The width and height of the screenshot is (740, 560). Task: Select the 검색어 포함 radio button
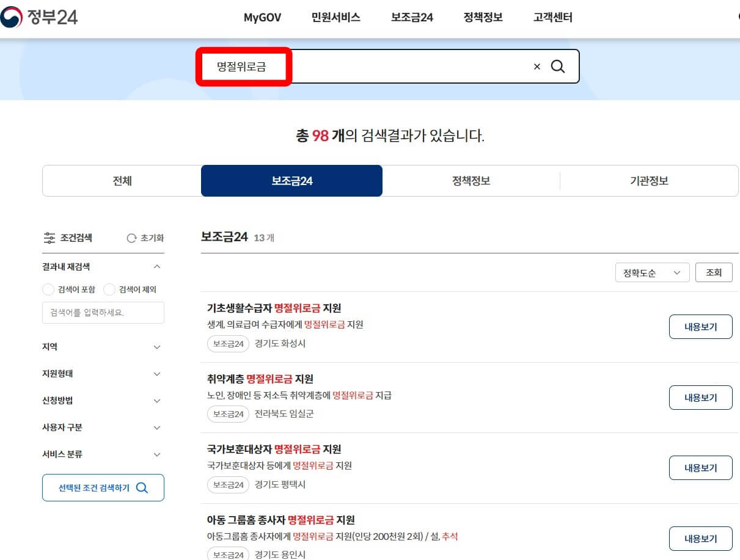click(48, 289)
